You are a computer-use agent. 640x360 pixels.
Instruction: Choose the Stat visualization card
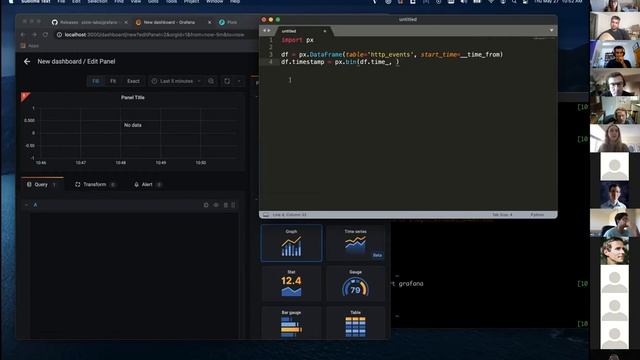pos(291,284)
